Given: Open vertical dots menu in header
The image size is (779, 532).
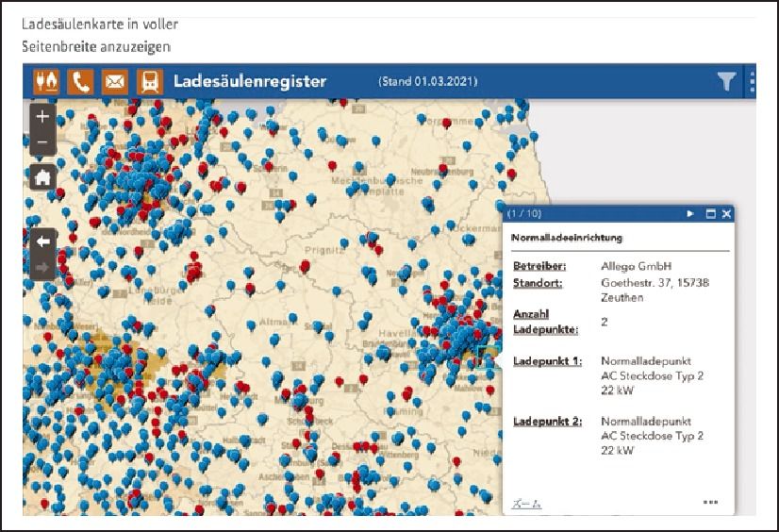Looking at the screenshot, I should pos(752,82).
